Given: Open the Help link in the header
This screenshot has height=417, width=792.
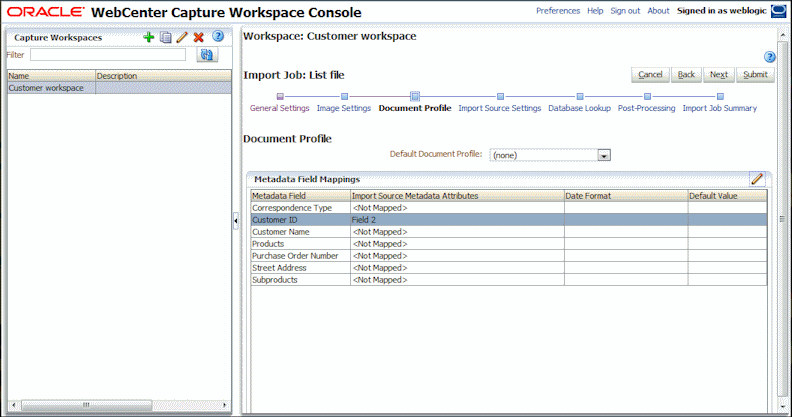Looking at the screenshot, I should [x=595, y=11].
